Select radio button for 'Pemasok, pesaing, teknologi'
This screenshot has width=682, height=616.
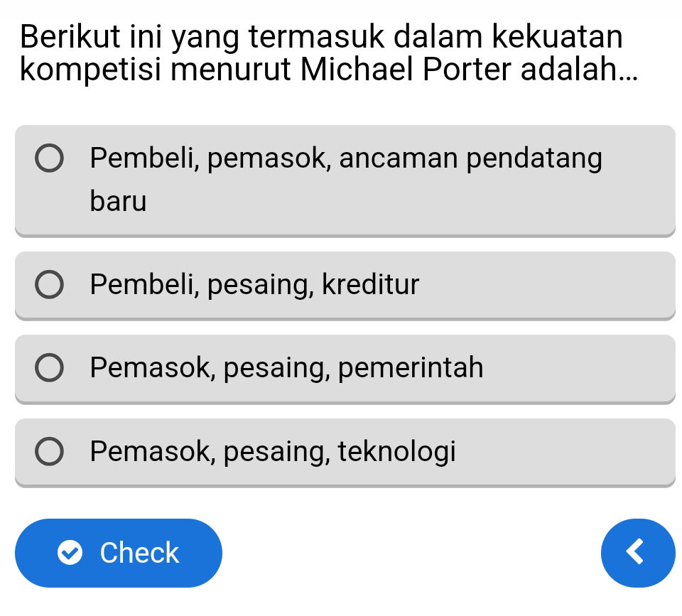[49, 452]
